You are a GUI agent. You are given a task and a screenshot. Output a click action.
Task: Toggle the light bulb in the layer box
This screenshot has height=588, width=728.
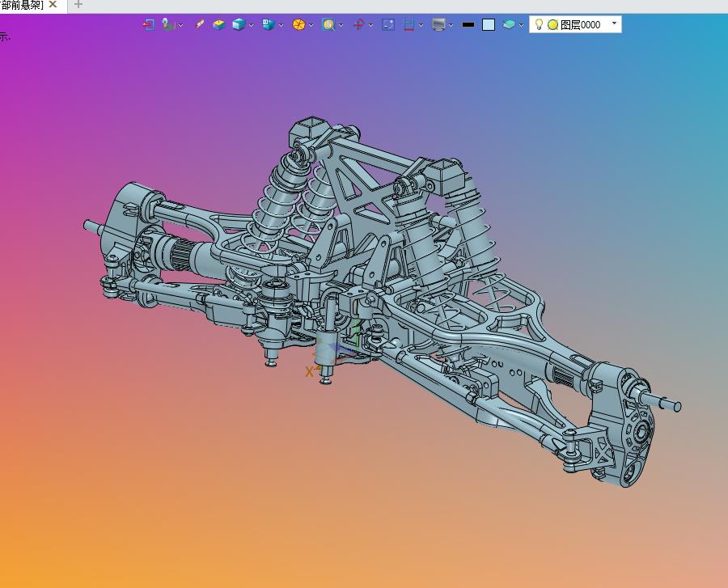539,24
